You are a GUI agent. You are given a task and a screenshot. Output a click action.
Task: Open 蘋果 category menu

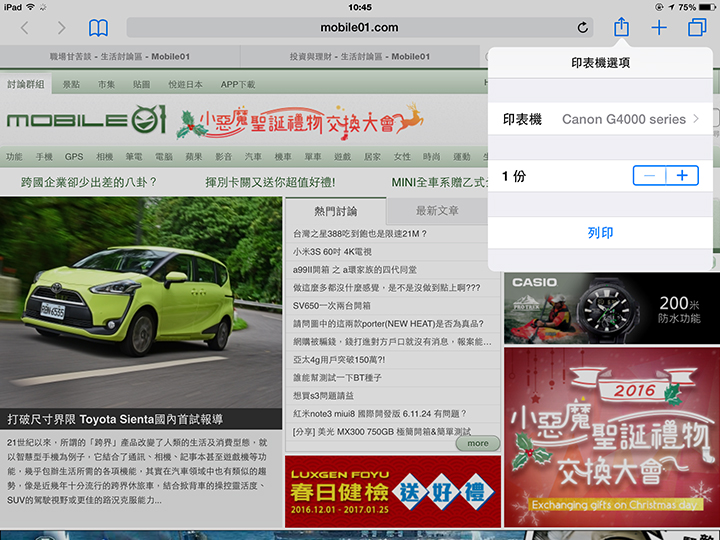click(x=194, y=157)
